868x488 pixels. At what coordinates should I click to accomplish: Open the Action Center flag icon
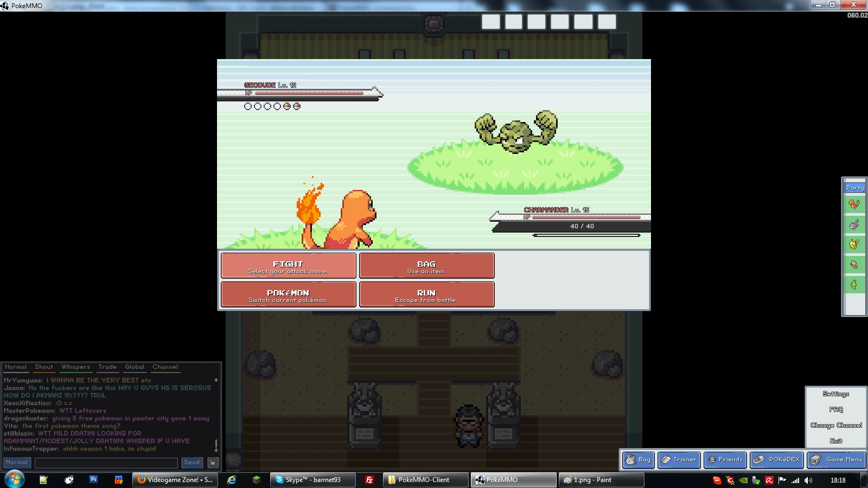tap(782, 480)
